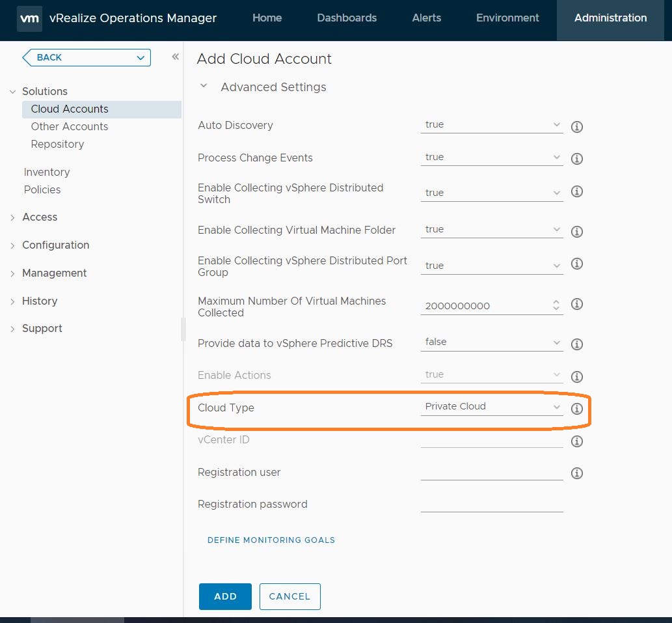Viewport: 672px width, 623px height.
Task: Click the Define Monitoring Goals link
Action: coord(271,540)
